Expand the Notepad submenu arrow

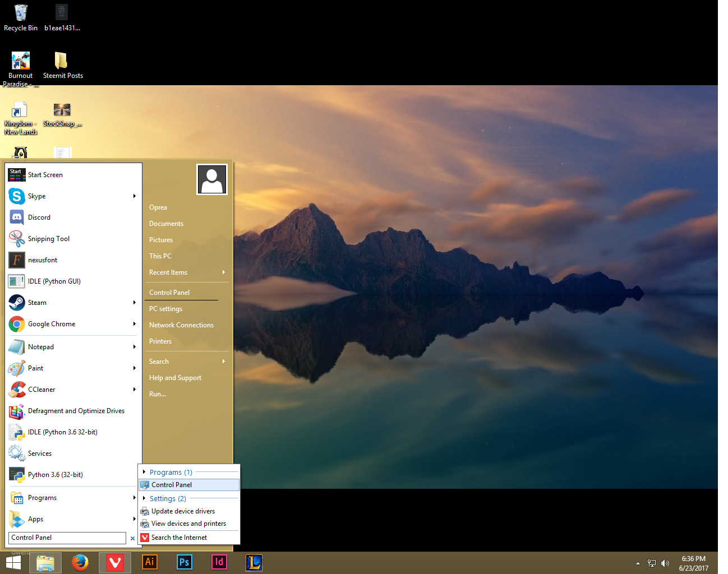pyautogui.click(x=135, y=347)
